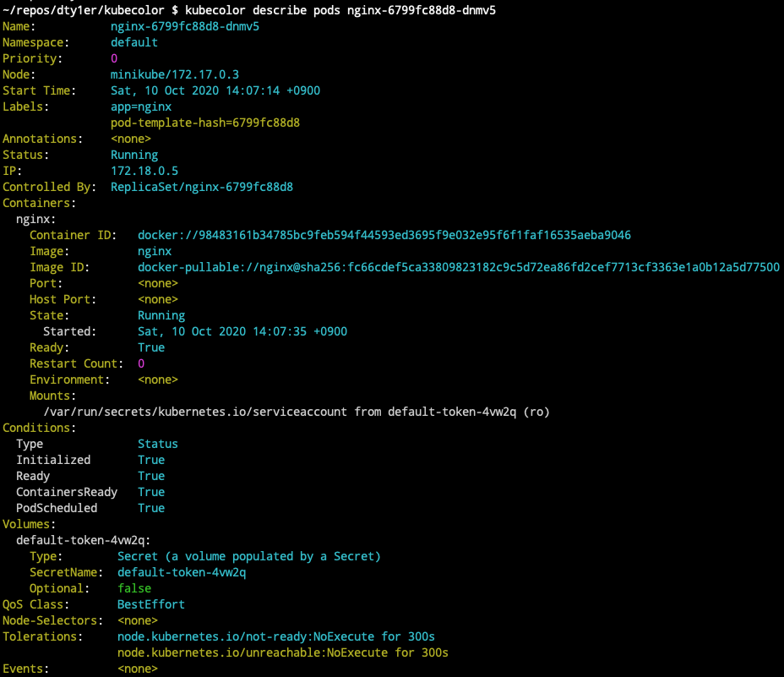This screenshot has height=677, width=784.
Task: Click the docker:// Container ID hash
Action: (x=384, y=235)
